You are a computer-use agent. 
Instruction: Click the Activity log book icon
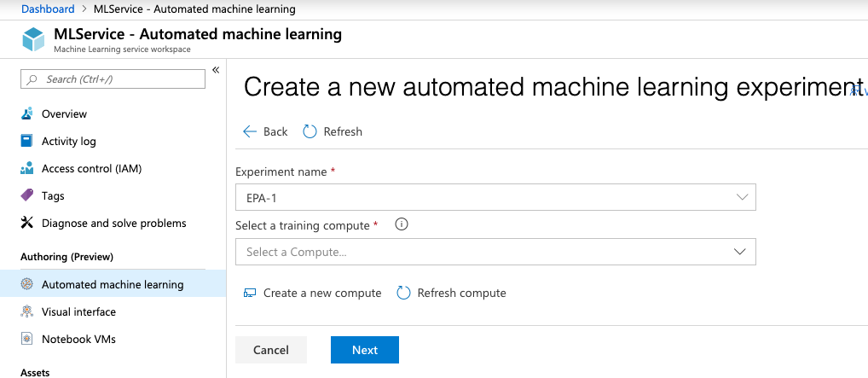pos(26,141)
